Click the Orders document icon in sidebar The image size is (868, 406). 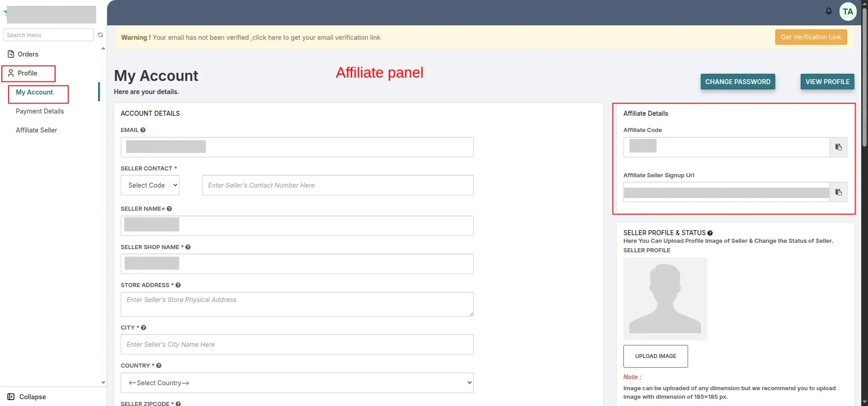11,54
